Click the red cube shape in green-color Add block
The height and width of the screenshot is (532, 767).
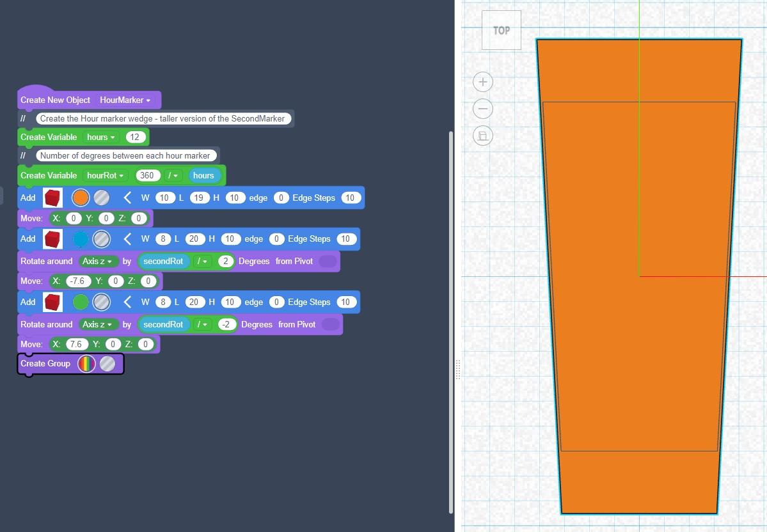click(52, 302)
